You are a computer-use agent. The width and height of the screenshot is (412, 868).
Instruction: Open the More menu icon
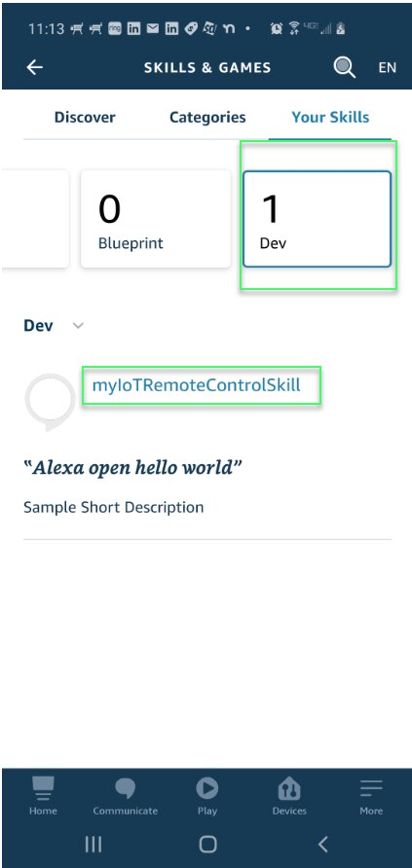point(371,788)
